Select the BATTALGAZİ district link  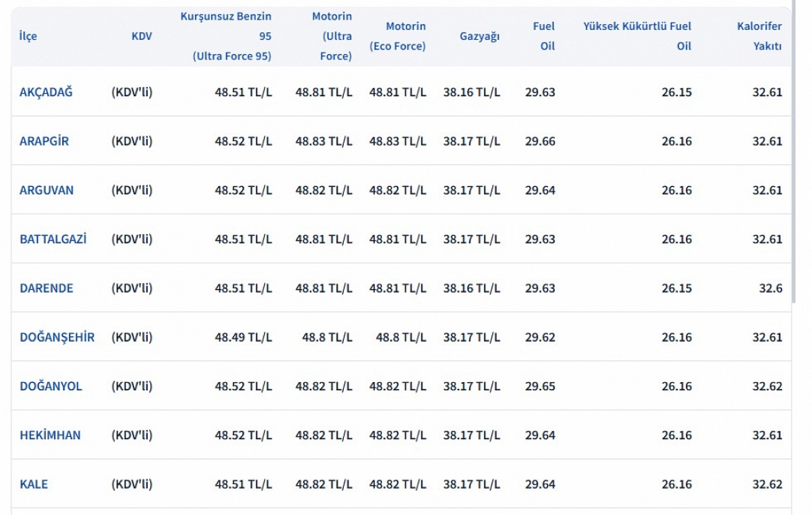coord(53,239)
